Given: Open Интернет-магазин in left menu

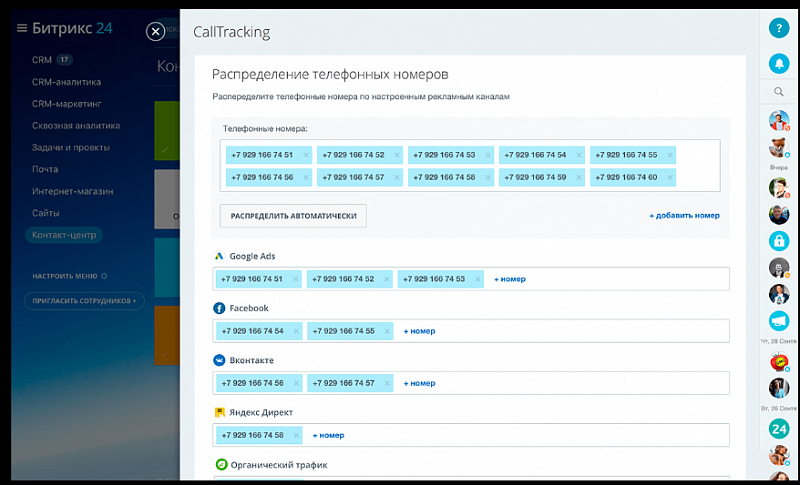Looking at the screenshot, I should (x=72, y=191).
